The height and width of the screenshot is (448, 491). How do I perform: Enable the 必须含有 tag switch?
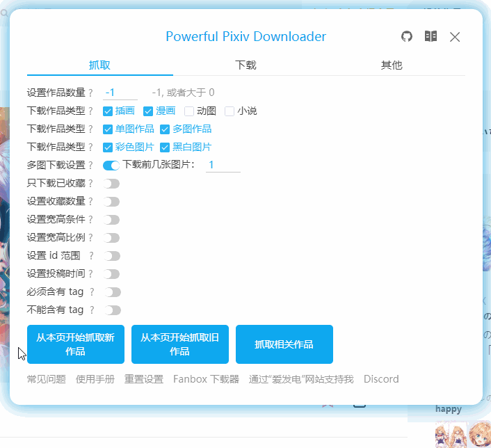[x=113, y=292]
